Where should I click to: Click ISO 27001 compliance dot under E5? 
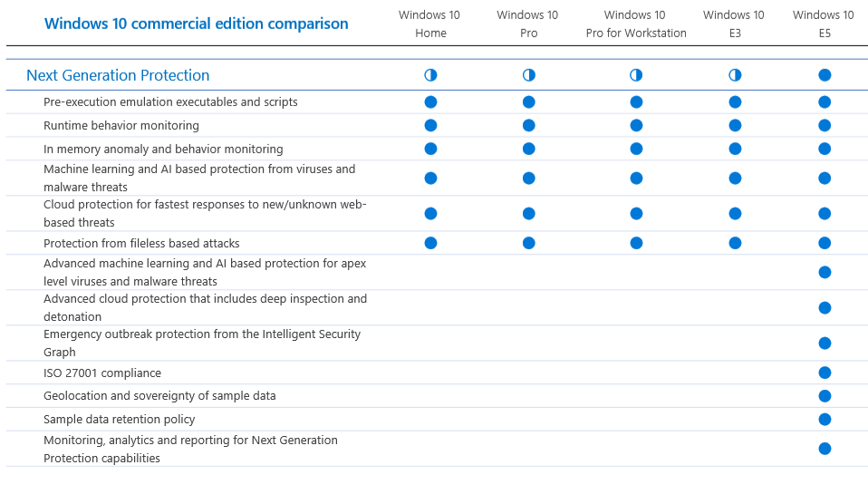tap(825, 373)
